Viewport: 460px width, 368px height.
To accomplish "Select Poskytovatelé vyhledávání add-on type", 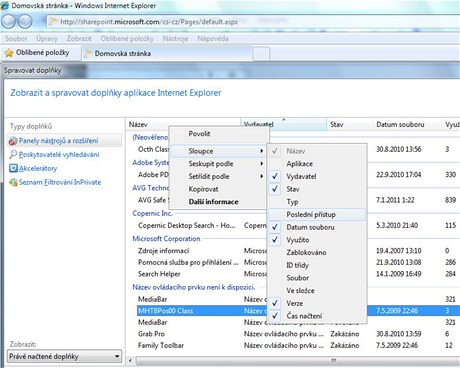I will pyautogui.click(x=59, y=155).
